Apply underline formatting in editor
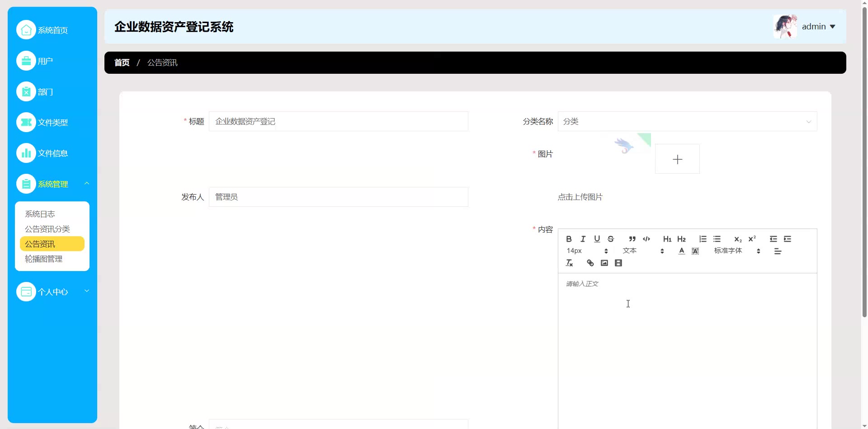This screenshot has height=429, width=868. tap(597, 239)
